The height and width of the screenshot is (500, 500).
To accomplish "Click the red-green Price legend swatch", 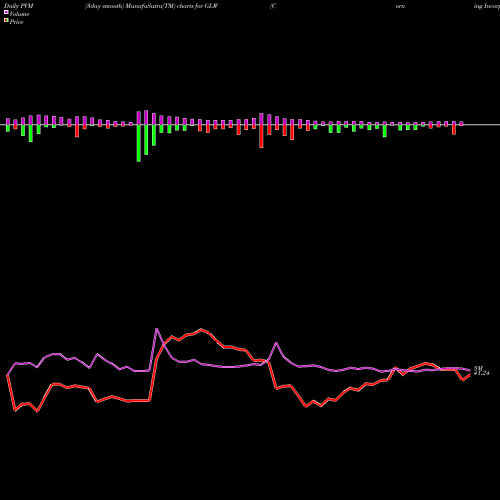I will [x=6, y=21].
